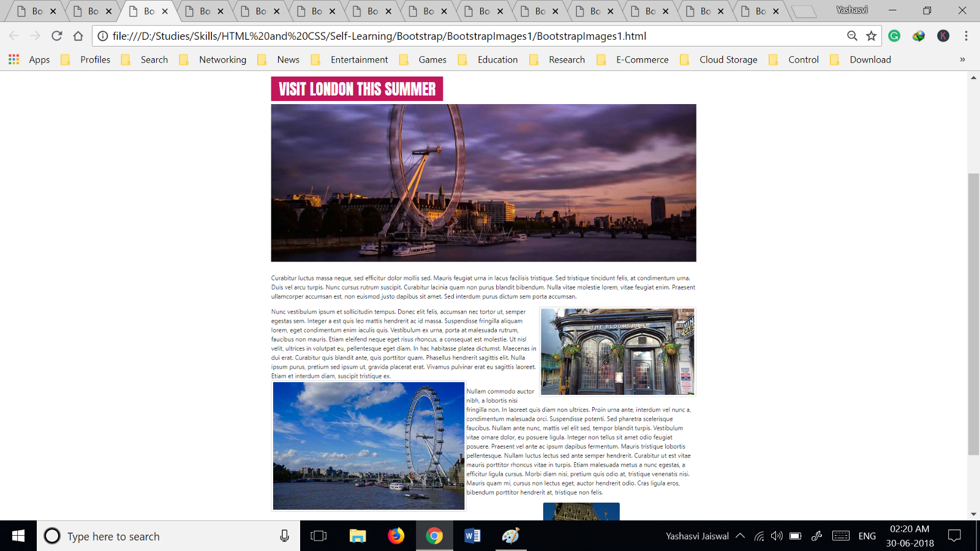Click the vertical scrollbar thumb
980x551 pixels.
[973, 314]
